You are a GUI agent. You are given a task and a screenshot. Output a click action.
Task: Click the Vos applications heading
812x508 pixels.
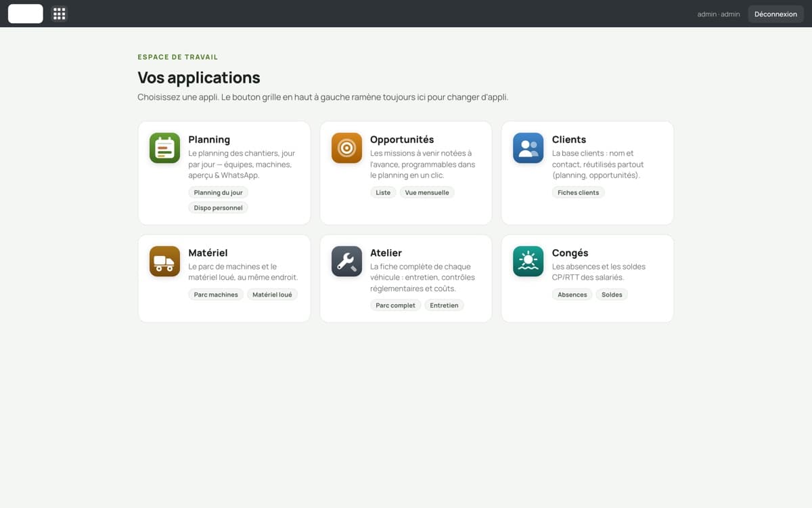click(x=199, y=77)
